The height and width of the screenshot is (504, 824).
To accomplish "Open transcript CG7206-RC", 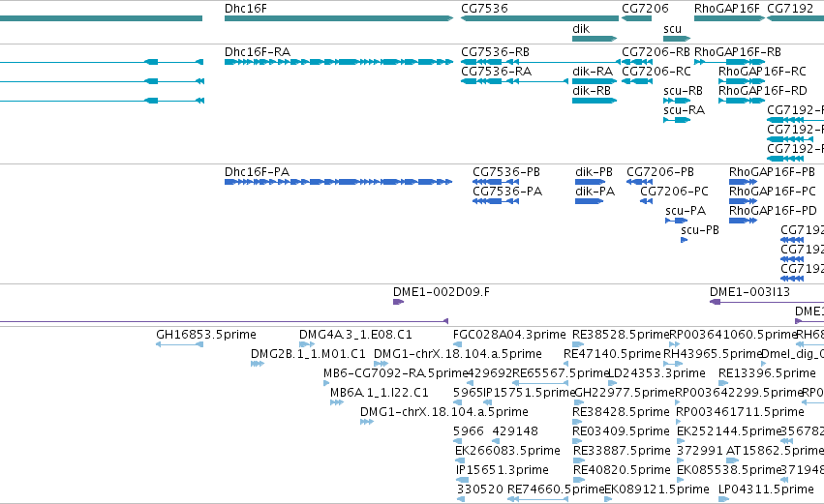I will [x=637, y=81].
